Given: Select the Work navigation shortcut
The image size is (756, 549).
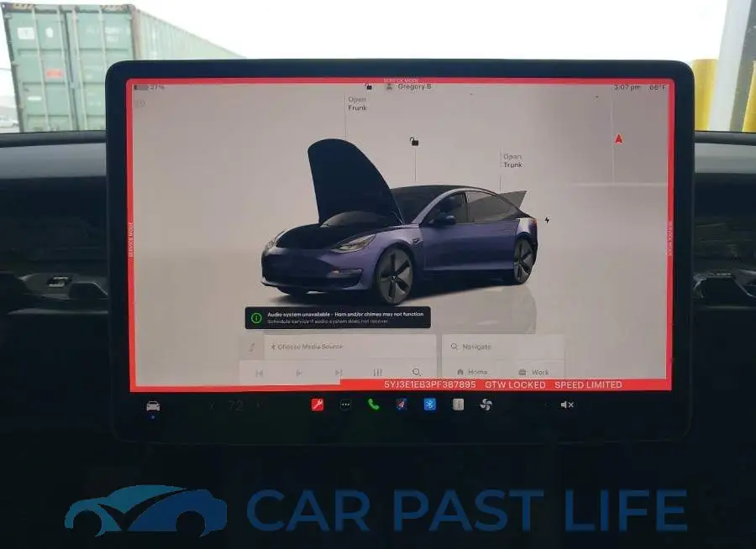Looking at the screenshot, I should coord(533,372).
